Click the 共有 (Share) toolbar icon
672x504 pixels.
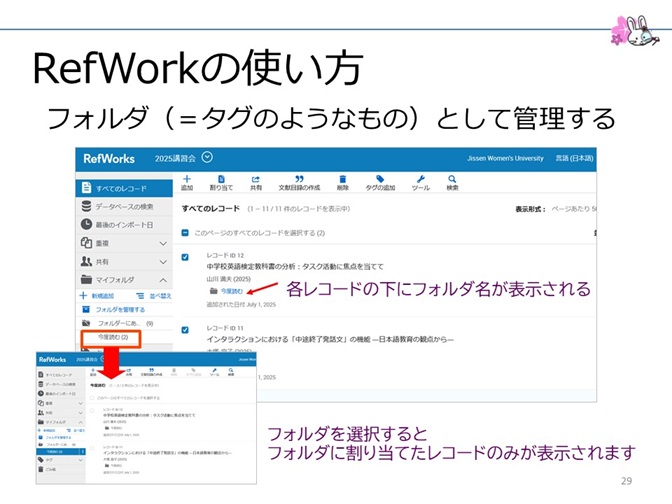click(x=256, y=180)
